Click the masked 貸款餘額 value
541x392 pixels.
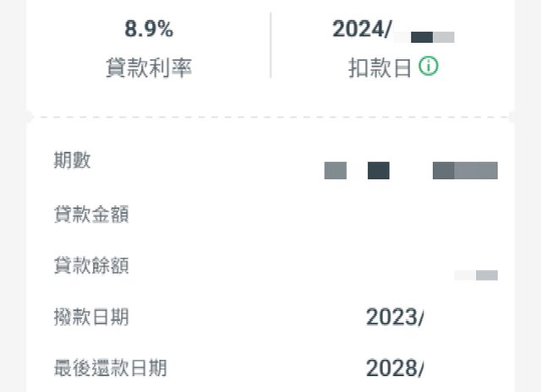click(x=476, y=275)
